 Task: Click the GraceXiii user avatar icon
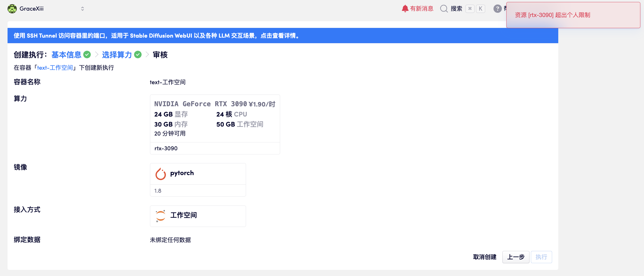[12, 9]
